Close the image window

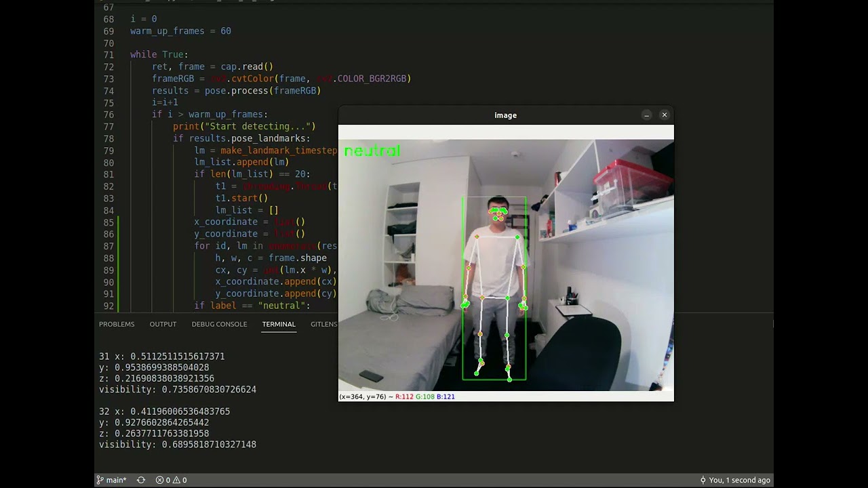(x=665, y=115)
